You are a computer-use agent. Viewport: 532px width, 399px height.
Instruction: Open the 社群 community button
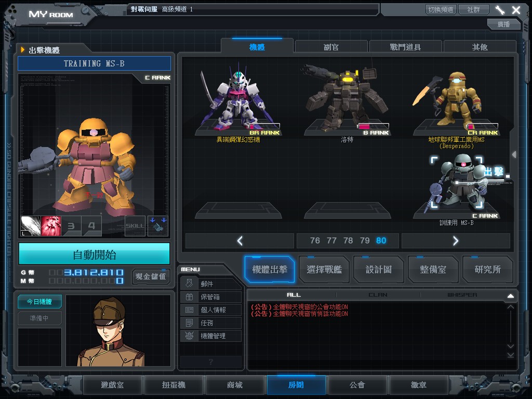click(474, 9)
